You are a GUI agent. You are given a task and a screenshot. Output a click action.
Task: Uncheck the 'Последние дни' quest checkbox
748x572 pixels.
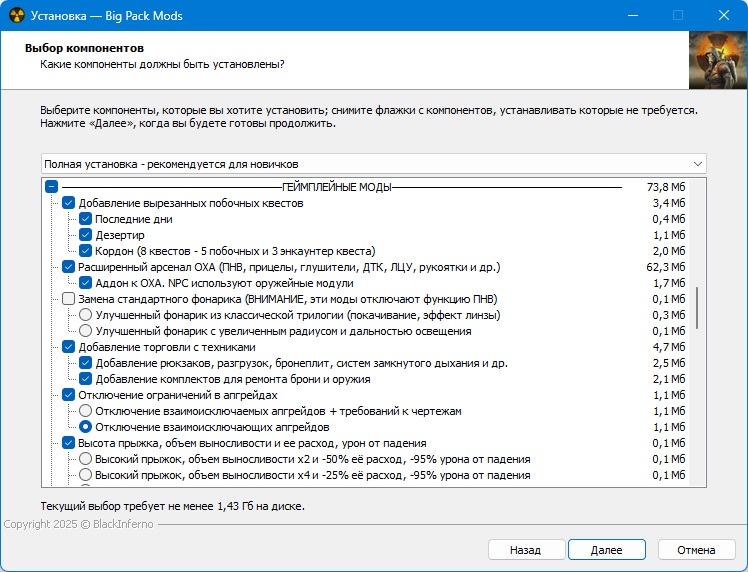coord(86,219)
